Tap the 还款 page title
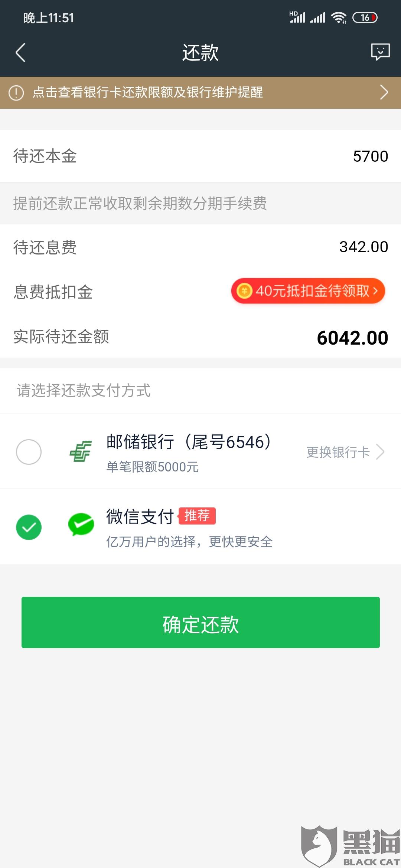 [x=200, y=52]
